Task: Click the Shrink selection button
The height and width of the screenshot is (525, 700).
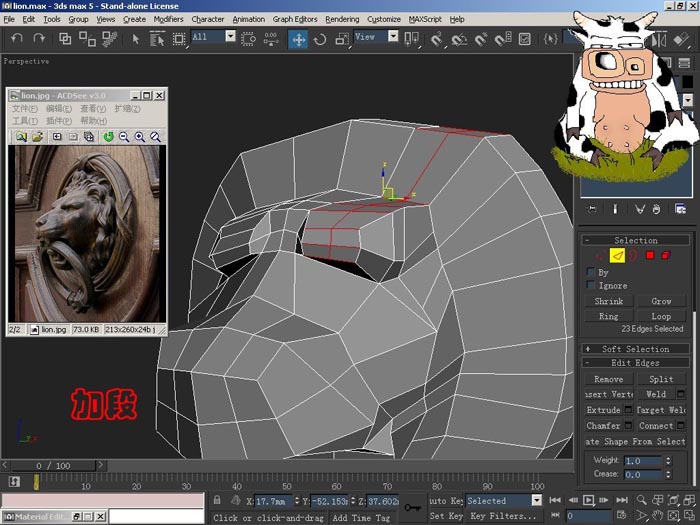Action: (x=608, y=301)
